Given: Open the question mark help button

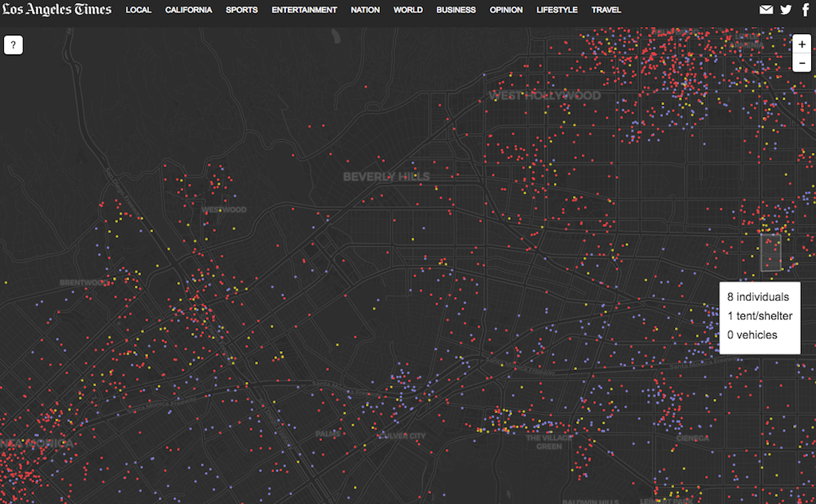Looking at the screenshot, I should [14, 45].
